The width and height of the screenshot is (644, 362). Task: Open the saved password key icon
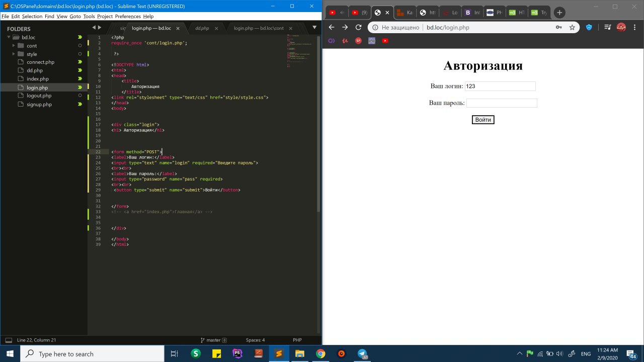coord(559,28)
